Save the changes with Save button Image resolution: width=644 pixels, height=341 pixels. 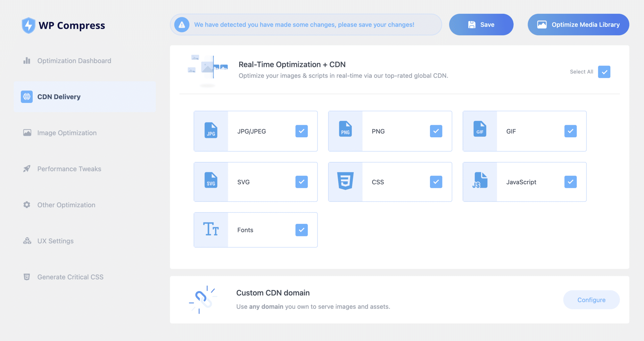click(481, 25)
